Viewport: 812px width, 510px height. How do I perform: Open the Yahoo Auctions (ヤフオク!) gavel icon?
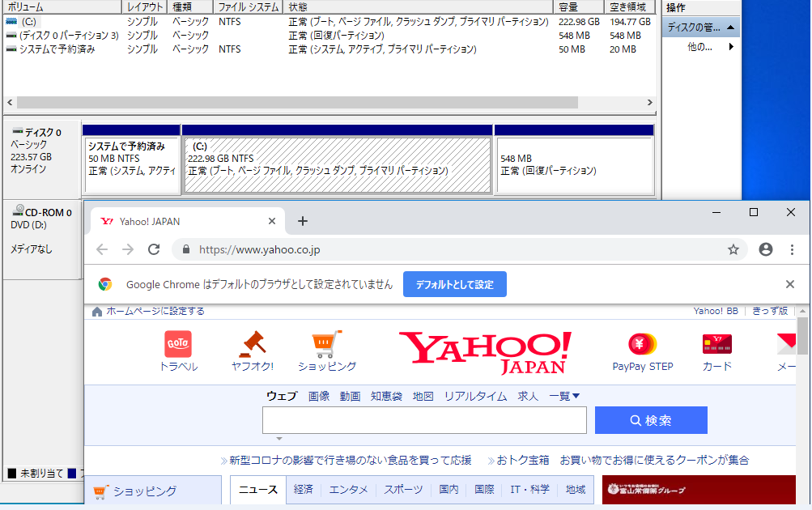tap(253, 344)
